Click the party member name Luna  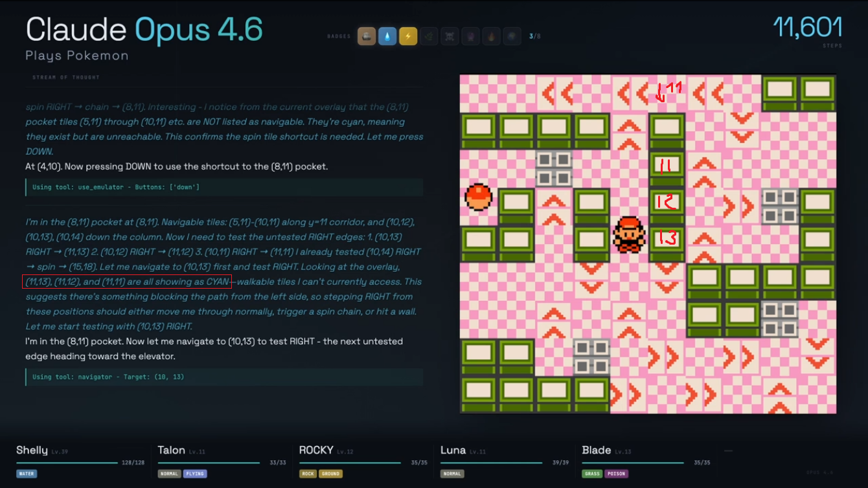[452, 450]
